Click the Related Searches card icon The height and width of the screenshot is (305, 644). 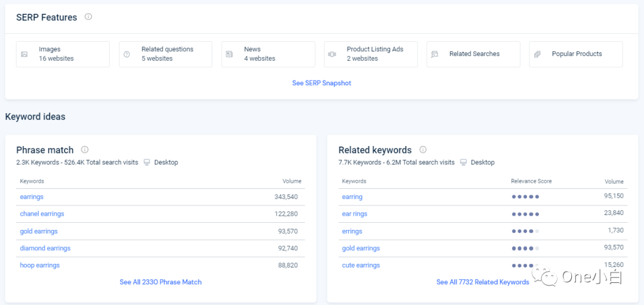435,54
